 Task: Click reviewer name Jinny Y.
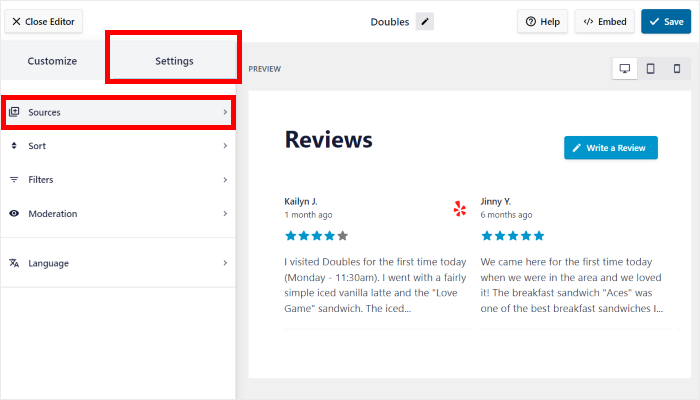click(x=496, y=201)
